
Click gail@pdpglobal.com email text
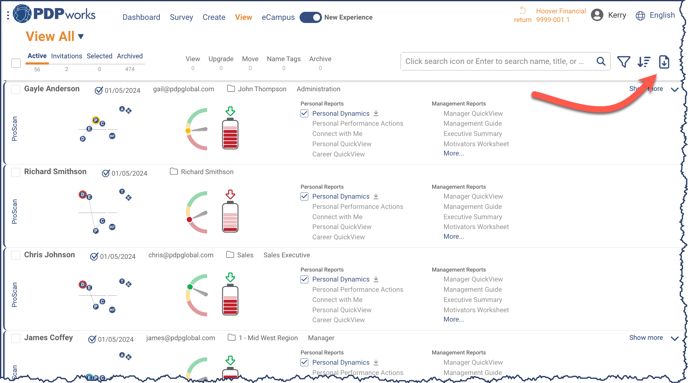183,89
